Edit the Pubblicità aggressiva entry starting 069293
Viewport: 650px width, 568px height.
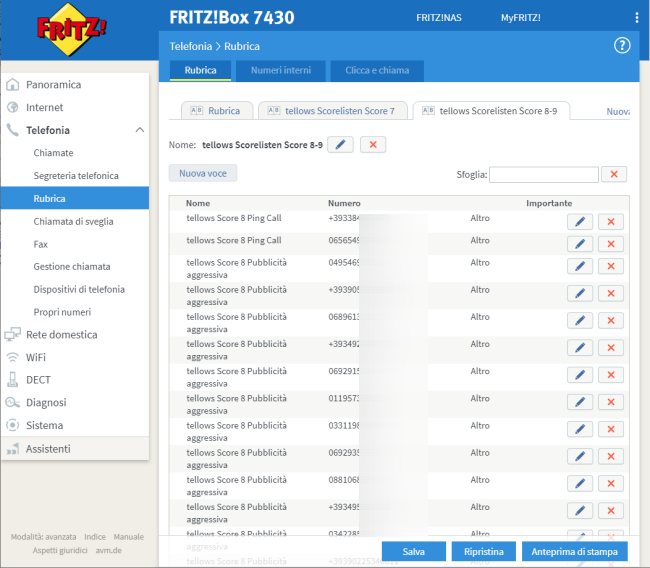[x=580, y=456]
